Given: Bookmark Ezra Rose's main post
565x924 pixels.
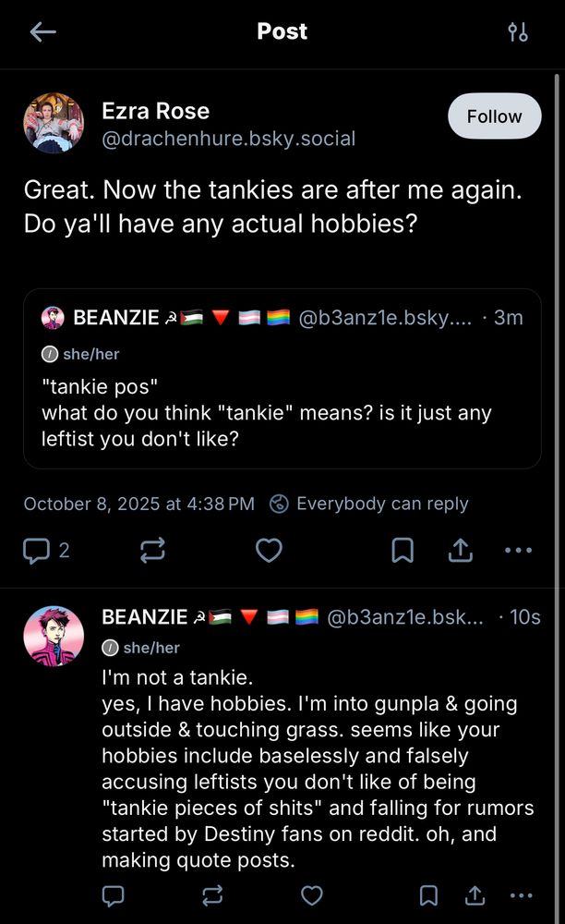Looking at the screenshot, I should pyautogui.click(x=403, y=551).
